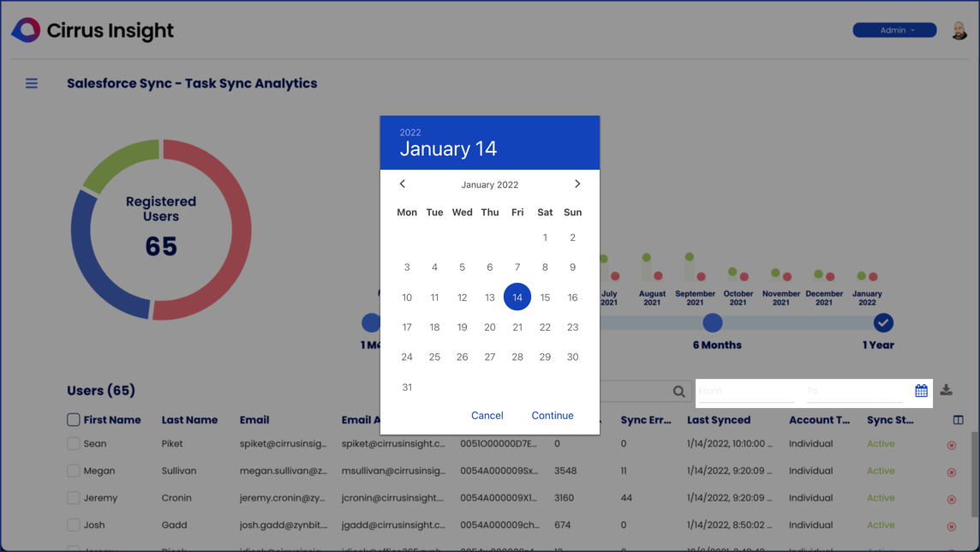
Task: Go to next month in calendar
Action: pyautogui.click(x=577, y=183)
